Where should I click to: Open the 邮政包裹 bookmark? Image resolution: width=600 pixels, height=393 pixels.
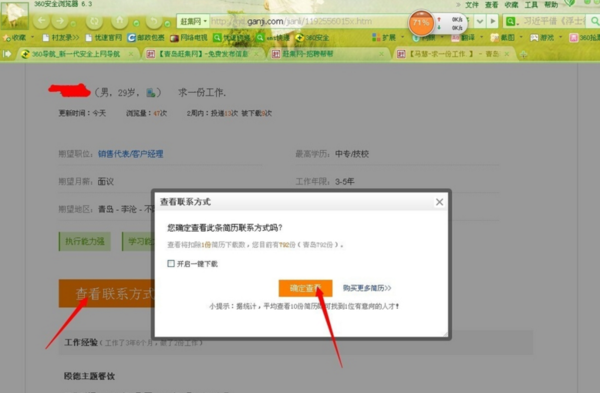146,38
